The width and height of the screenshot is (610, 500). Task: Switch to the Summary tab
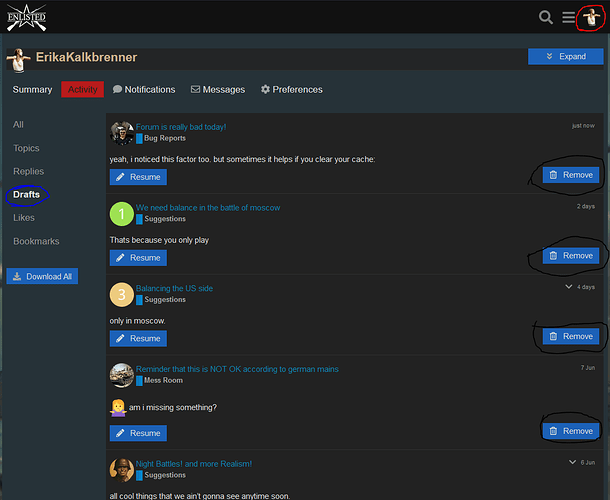[32, 89]
